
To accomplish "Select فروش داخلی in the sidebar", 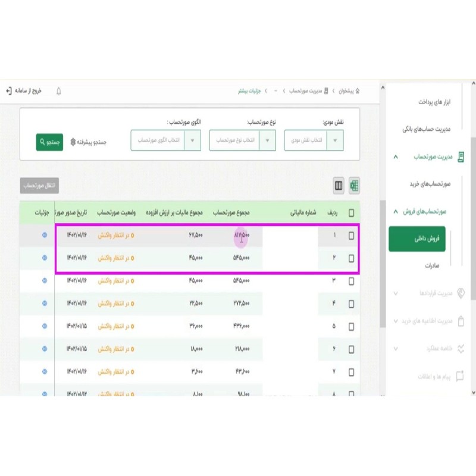I will [417, 239].
